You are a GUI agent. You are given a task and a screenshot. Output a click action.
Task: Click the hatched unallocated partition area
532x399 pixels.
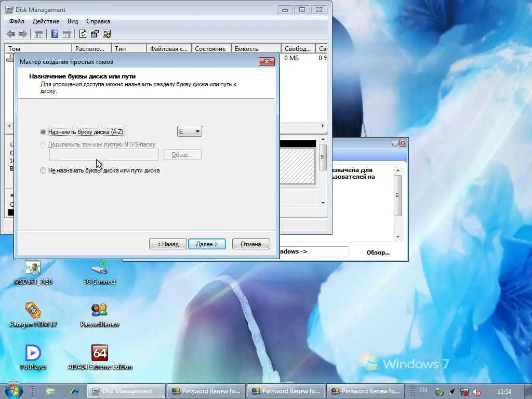tap(298, 166)
